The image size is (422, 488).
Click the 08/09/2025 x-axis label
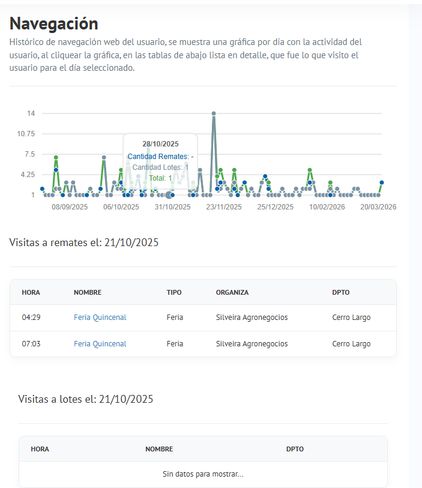[x=70, y=207]
